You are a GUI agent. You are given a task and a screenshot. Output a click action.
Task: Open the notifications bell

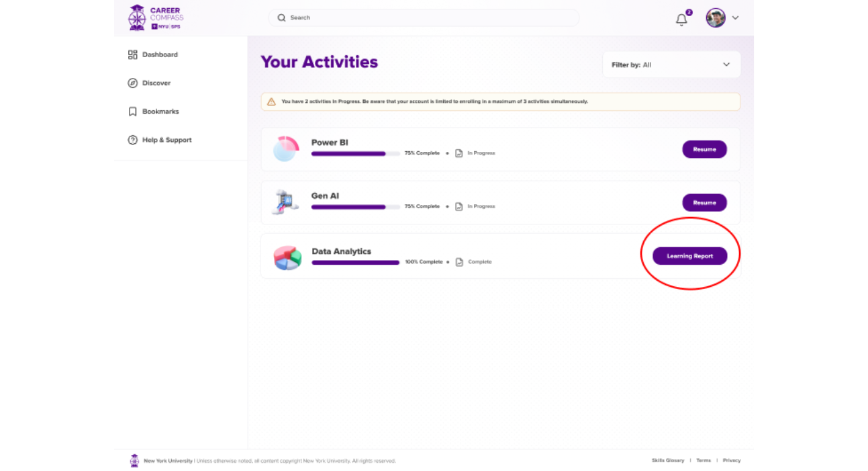point(681,19)
